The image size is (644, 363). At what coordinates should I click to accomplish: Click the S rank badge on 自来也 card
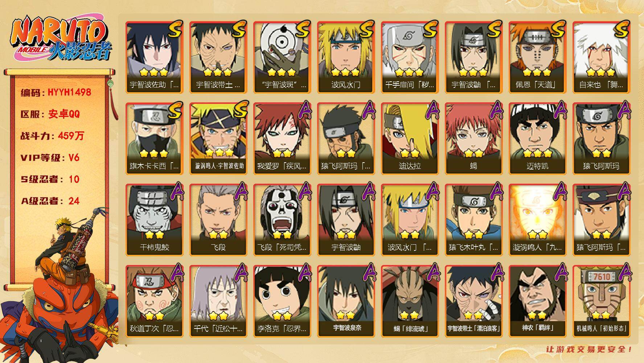point(621,29)
